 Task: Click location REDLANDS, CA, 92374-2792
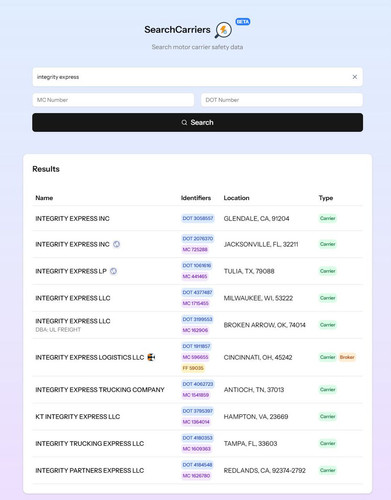(265, 471)
